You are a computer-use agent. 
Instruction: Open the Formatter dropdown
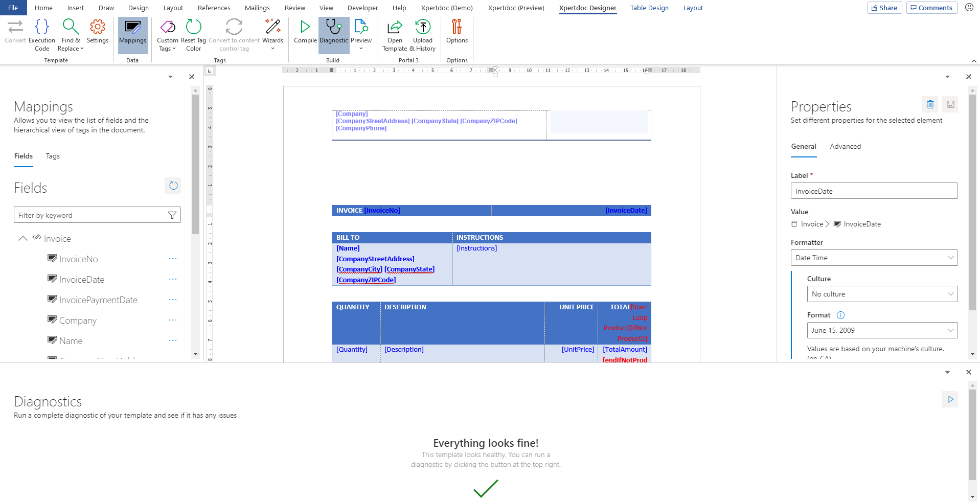pos(874,258)
